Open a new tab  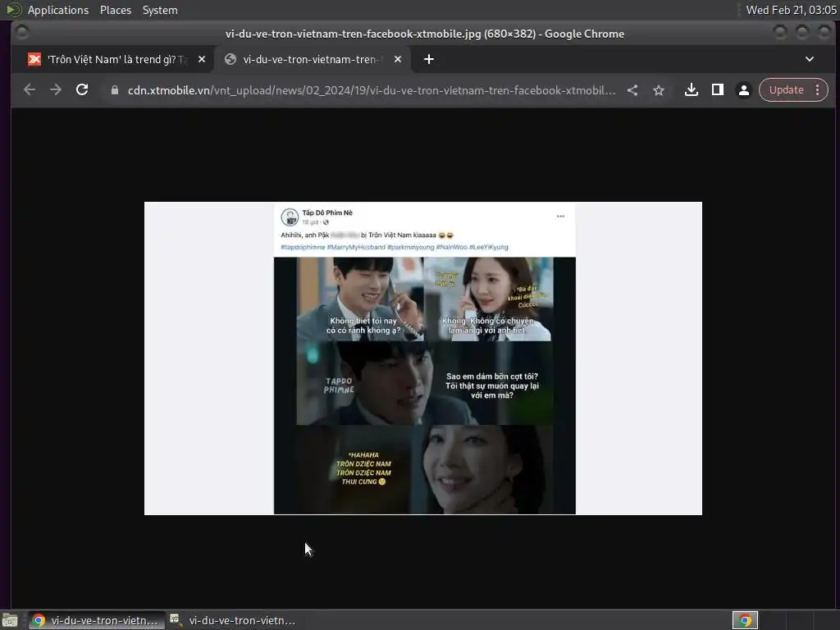pyautogui.click(x=429, y=59)
